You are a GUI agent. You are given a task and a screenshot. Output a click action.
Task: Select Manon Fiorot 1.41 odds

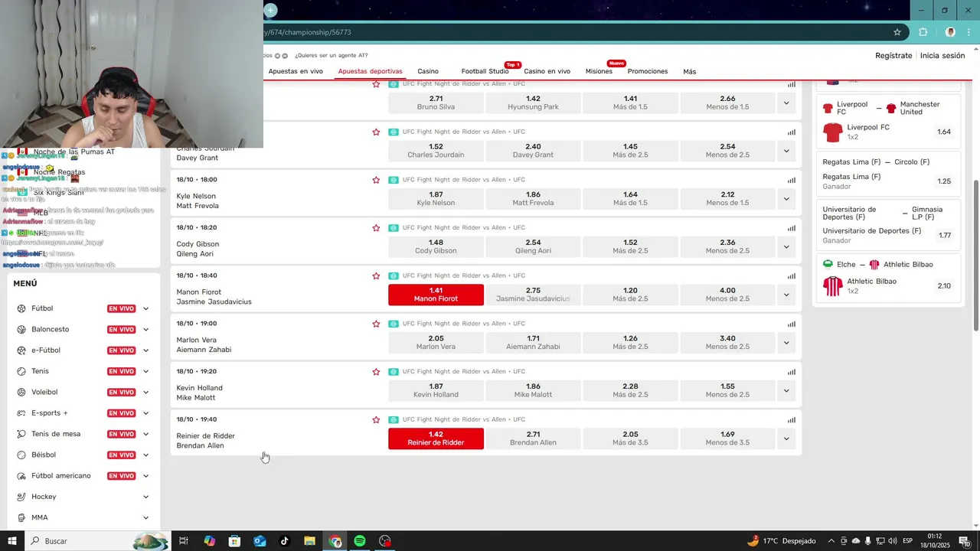click(436, 295)
